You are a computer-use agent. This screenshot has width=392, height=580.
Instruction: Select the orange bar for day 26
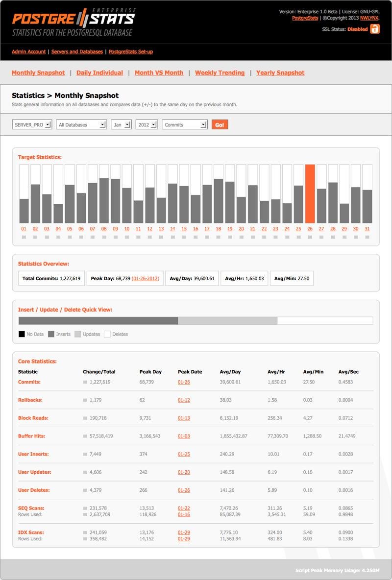pyautogui.click(x=311, y=193)
